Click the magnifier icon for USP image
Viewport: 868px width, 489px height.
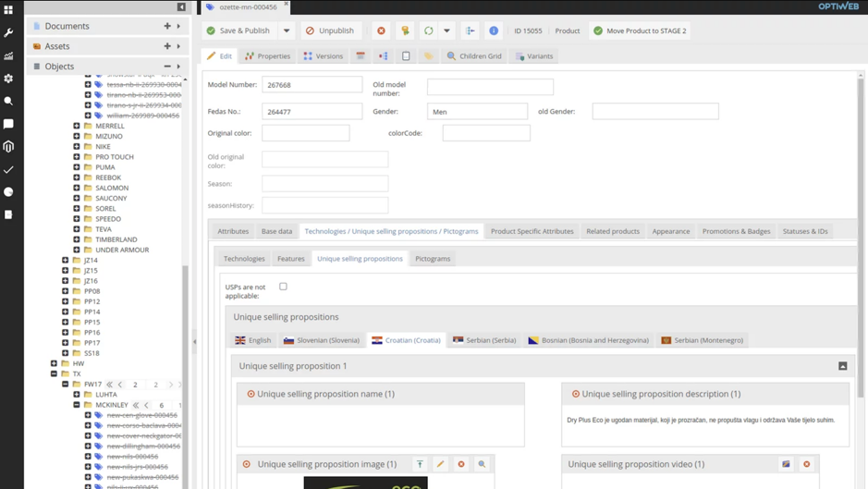tap(482, 464)
